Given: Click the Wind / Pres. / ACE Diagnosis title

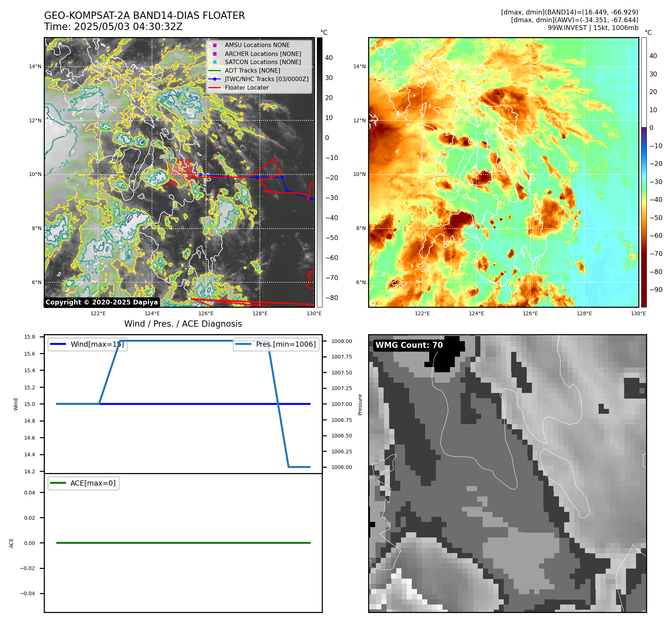Looking at the screenshot, I should tap(183, 324).
